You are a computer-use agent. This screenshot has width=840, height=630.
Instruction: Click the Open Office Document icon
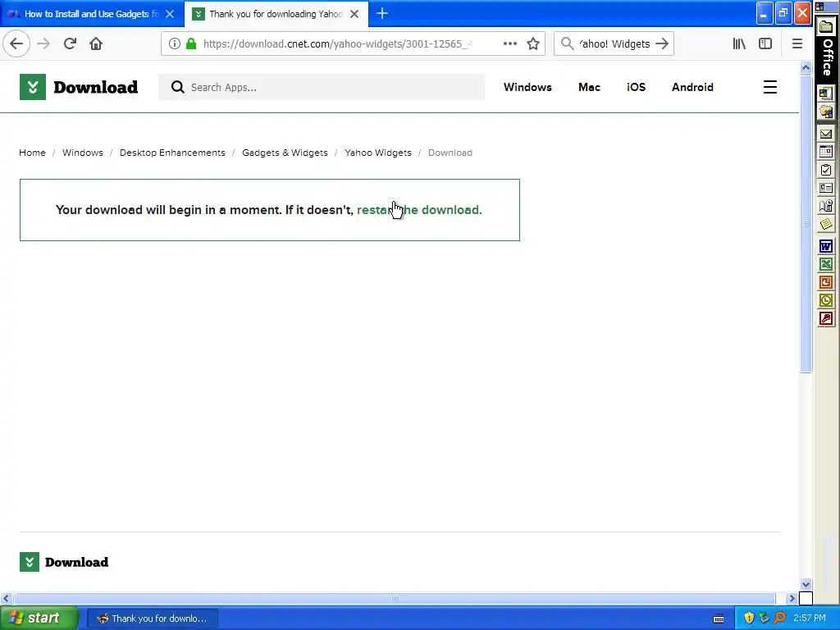point(825,112)
